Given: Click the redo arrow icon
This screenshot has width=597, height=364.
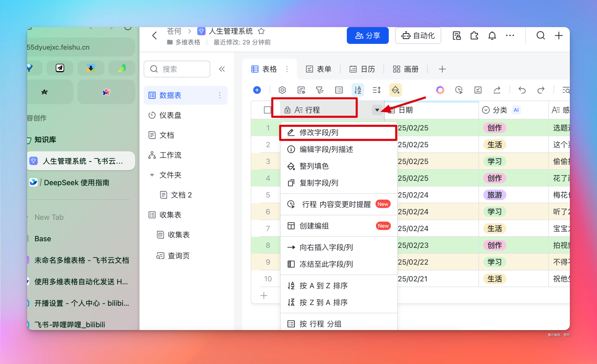Looking at the screenshot, I should coord(541,90).
